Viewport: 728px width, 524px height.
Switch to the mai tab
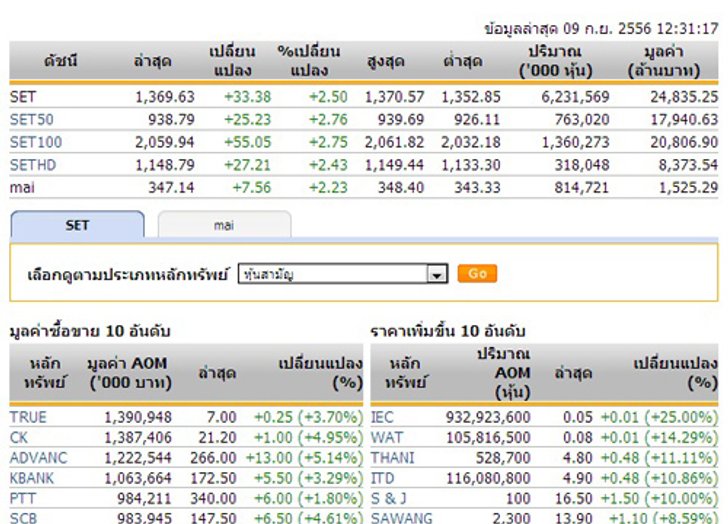click(x=224, y=225)
